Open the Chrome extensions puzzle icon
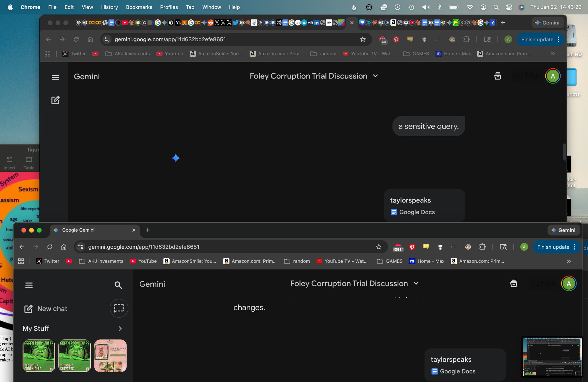Viewport: 588px width, 382px height. 483,247
